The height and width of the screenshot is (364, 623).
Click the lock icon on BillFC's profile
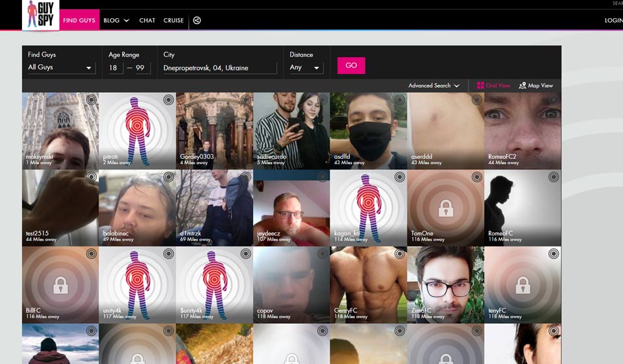[x=60, y=284]
